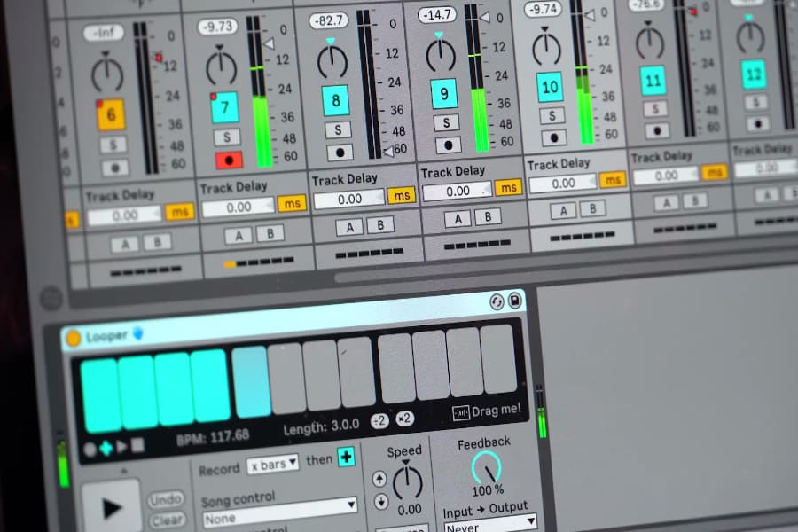
Task: Open the Input → Output 'Never' dropdown
Action: click(490, 524)
